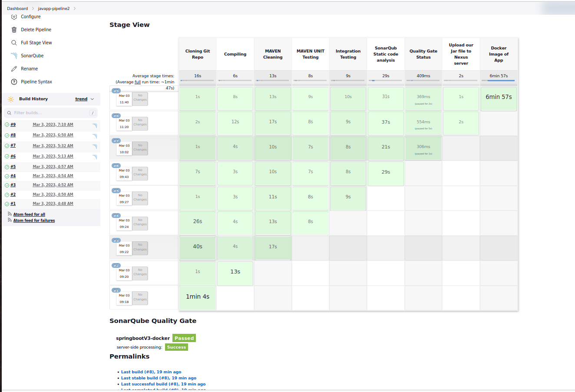The height and width of the screenshot is (392, 575).
Task: Click success status icon for build #8
Action: point(7,135)
